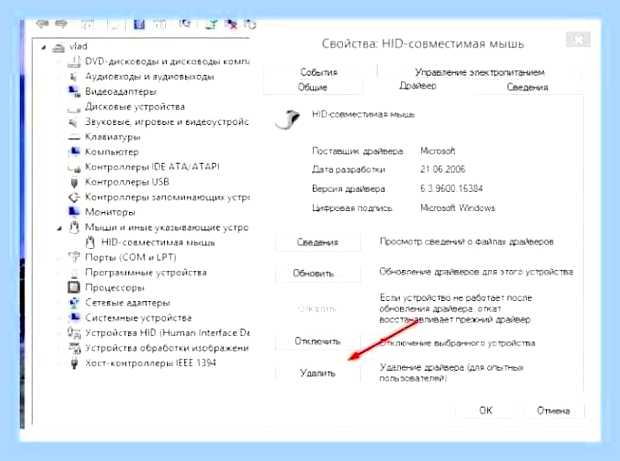Go back with the toolbar Back arrow
The height and width of the screenshot is (461, 620).
[42, 25]
